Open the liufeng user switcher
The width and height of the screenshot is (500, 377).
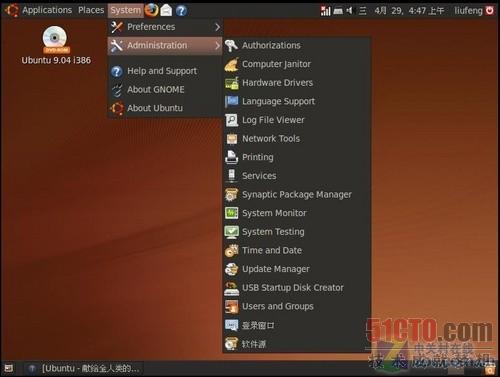click(x=468, y=11)
